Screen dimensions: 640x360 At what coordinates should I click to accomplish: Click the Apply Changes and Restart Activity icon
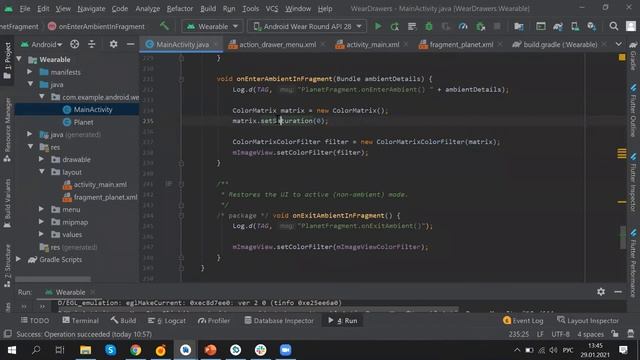(395, 27)
